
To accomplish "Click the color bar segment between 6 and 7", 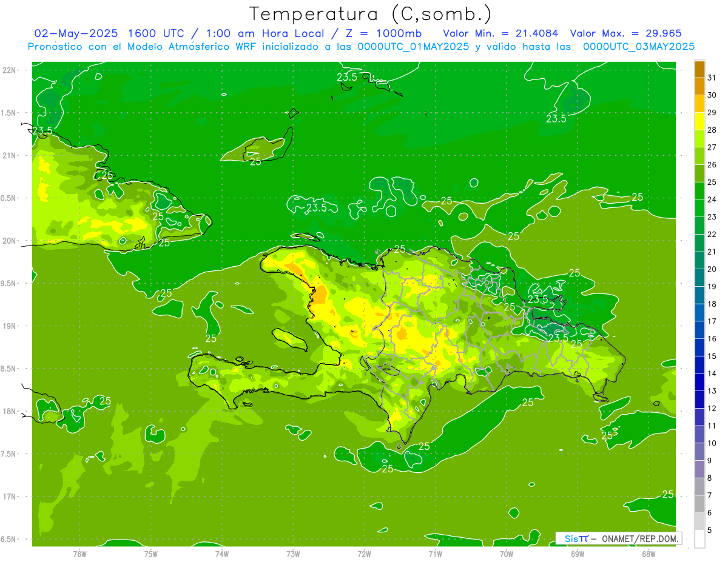I will point(699,504).
